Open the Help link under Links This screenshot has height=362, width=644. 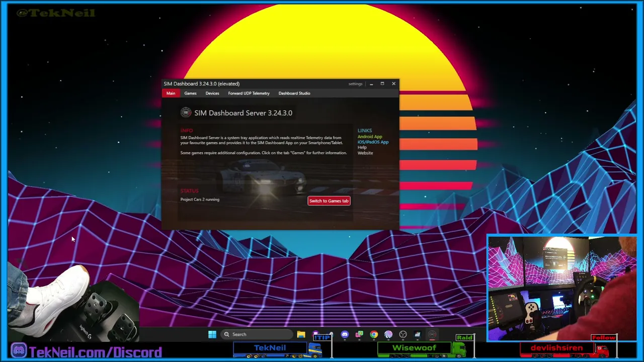[x=362, y=147]
